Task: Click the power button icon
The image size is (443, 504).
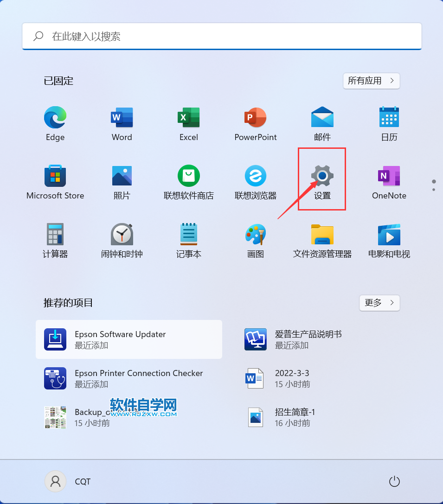Action: tap(394, 481)
